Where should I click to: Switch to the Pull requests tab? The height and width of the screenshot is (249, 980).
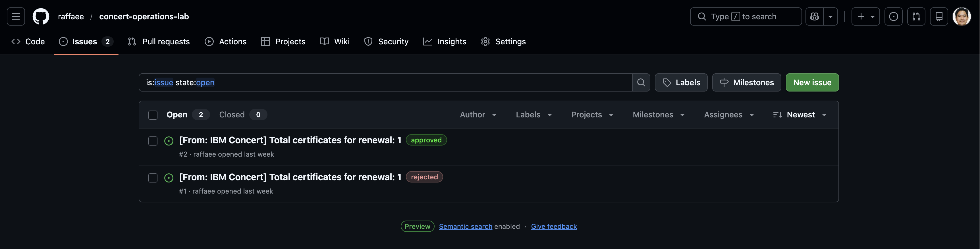click(159, 42)
